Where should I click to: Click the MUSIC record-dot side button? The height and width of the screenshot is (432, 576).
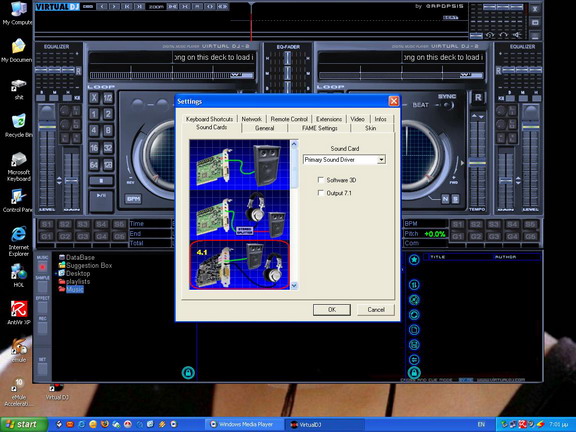[42, 267]
